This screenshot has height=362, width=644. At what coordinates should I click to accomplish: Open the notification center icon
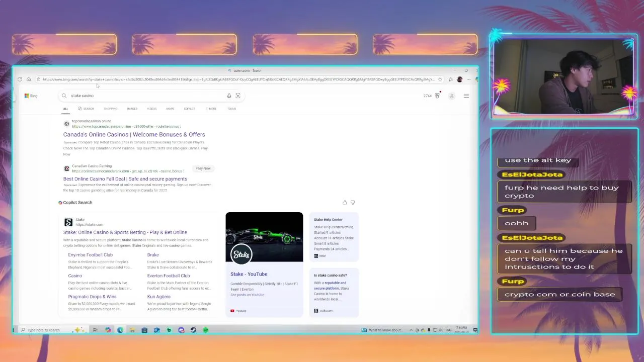pyautogui.click(x=475, y=330)
